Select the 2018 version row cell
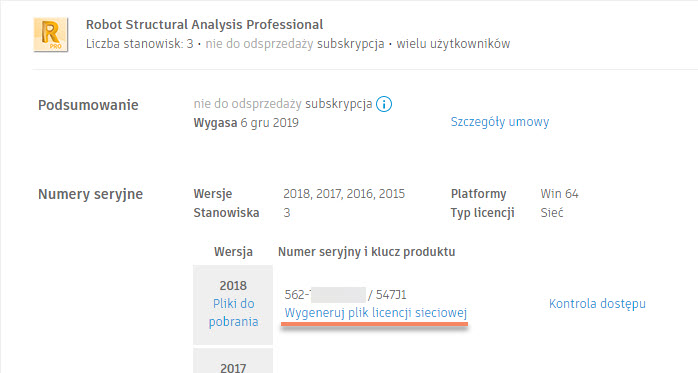This screenshot has height=373, width=698. click(233, 305)
